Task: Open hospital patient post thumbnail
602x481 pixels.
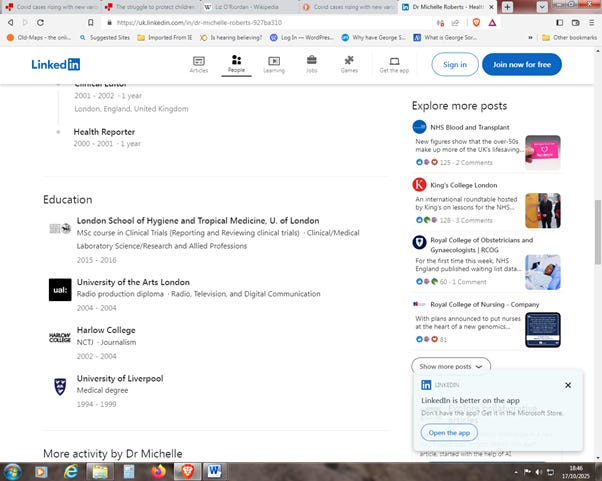Action: [x=542, y=272]
